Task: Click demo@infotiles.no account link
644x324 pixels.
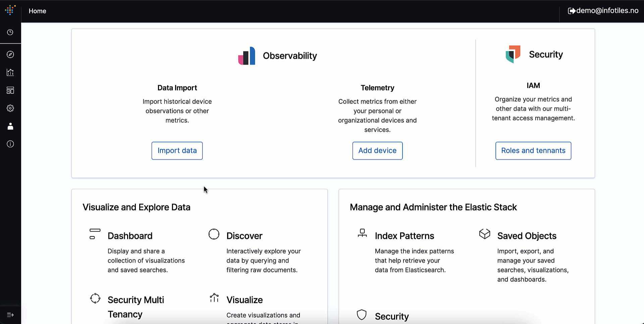Action: tap(607, 11)
